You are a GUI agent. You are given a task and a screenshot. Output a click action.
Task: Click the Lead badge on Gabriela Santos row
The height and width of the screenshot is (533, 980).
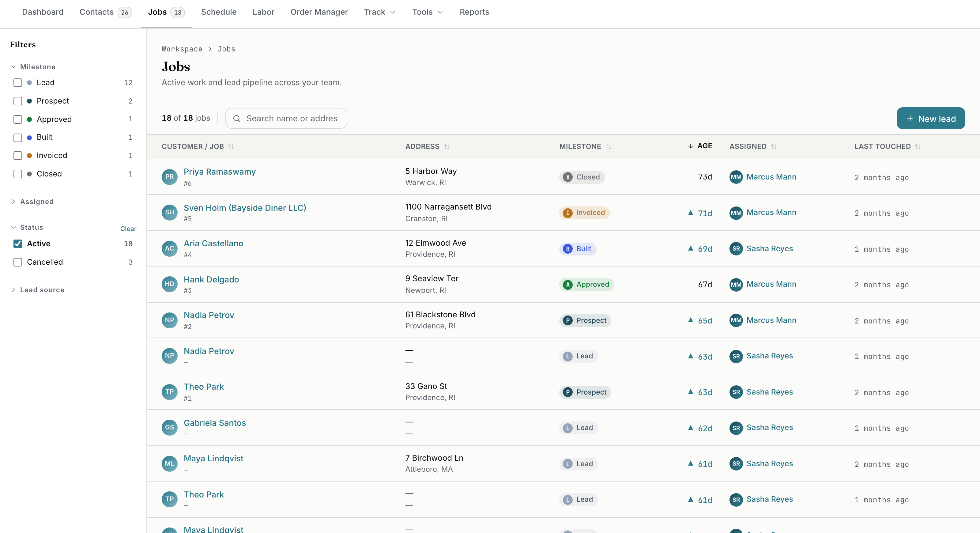578,428
